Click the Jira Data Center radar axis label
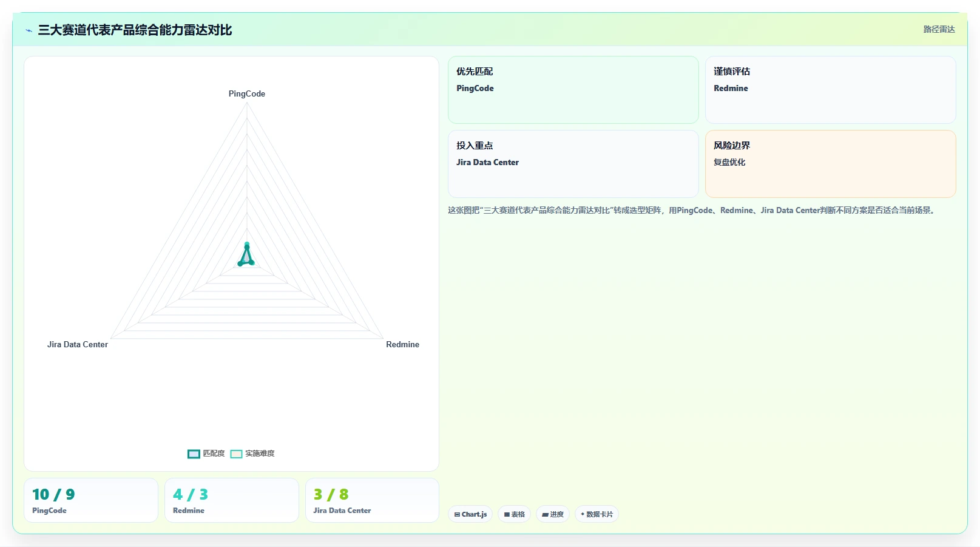Viewport: 980px width, 547px height. 78,344
